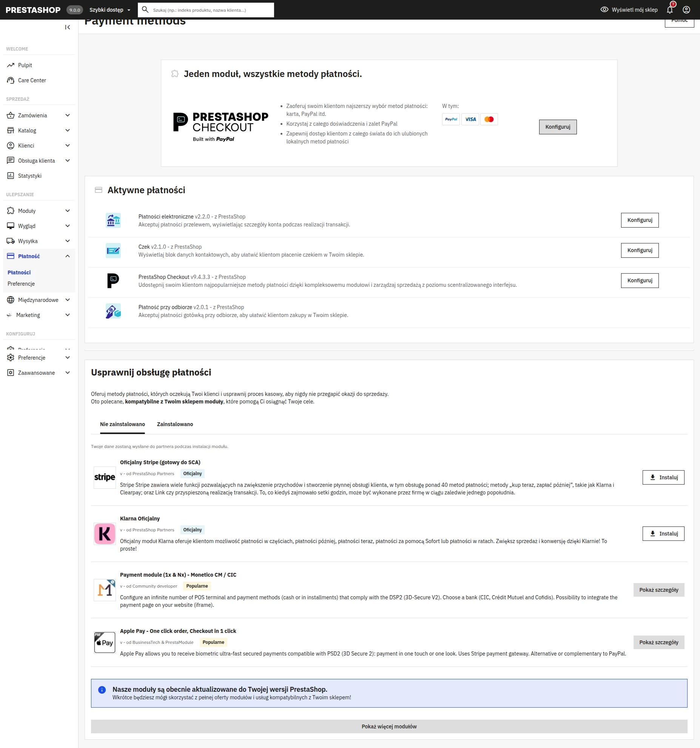Open the Szybki dostęp dropdown
The width and height of the screenshot is (700, 748).
tap(109, 10)
